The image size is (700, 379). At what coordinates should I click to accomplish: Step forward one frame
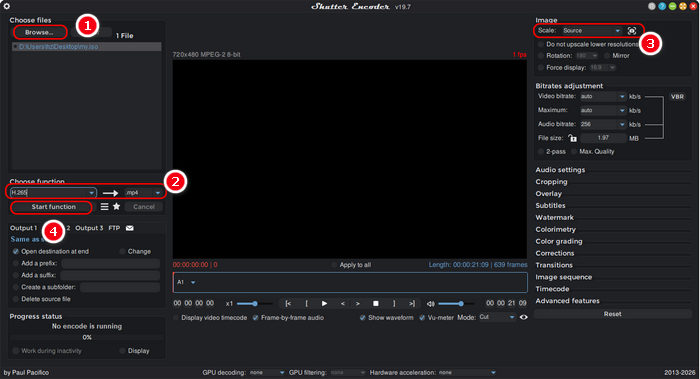click(x=358, y=304)
